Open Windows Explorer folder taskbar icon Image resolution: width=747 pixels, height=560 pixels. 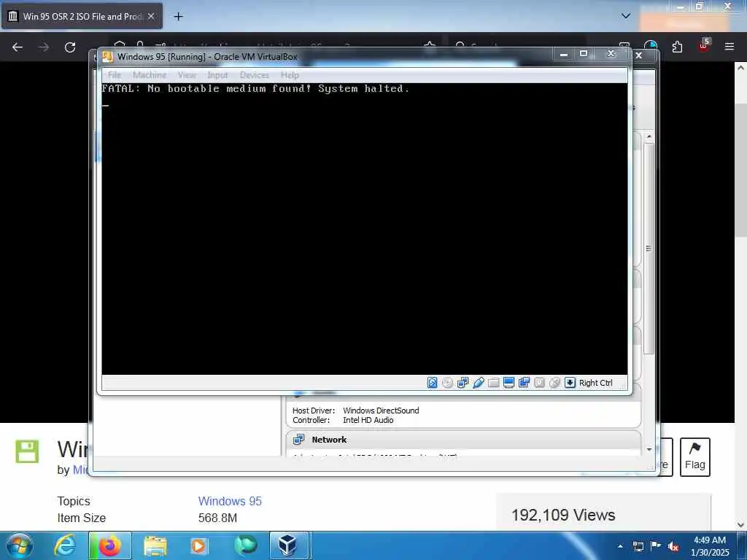pos(155,546)
